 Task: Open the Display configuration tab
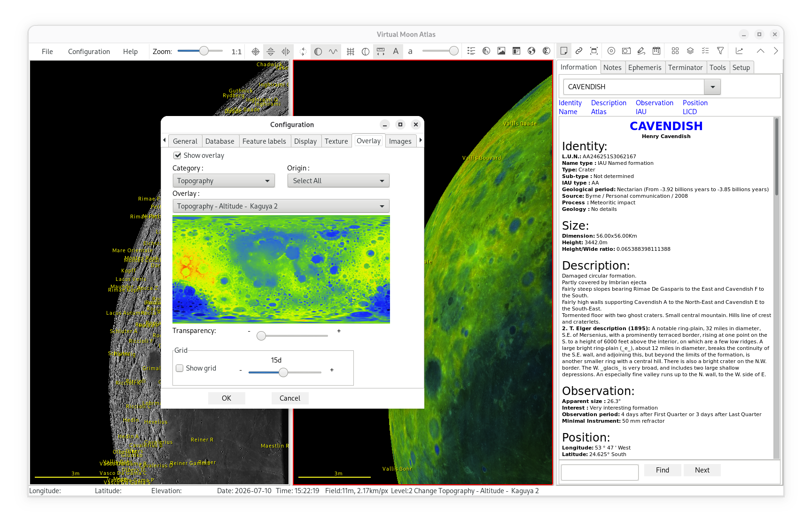(305, 141)
